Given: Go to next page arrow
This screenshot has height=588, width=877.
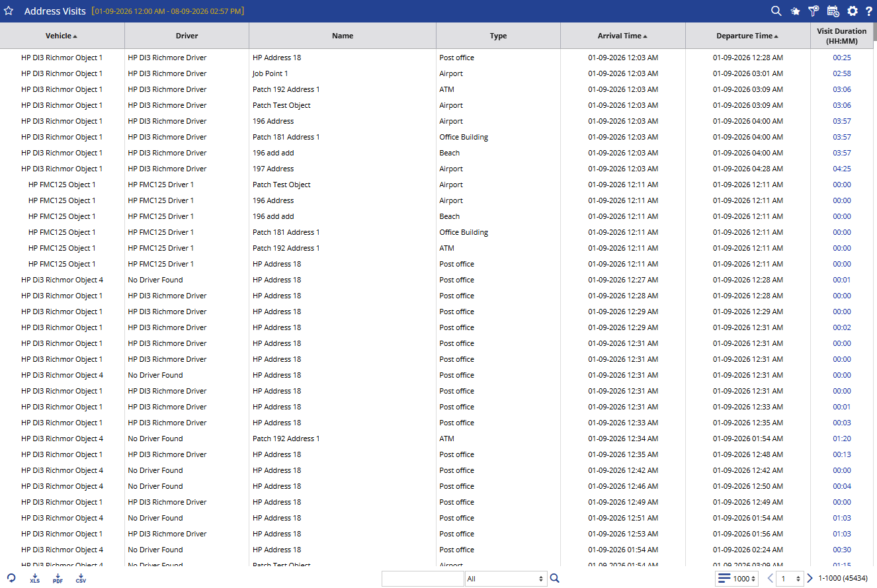Looking at the screenshot, I should tap(810, 579).
